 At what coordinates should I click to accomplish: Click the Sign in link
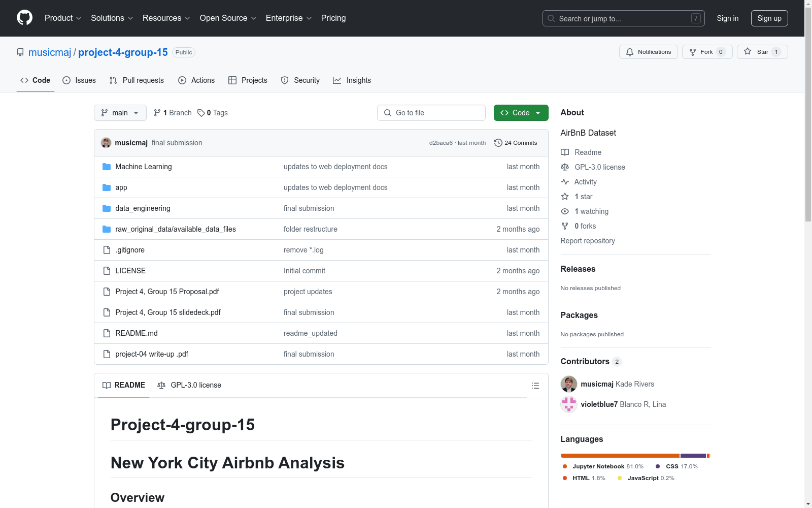[x=728, y=18]
